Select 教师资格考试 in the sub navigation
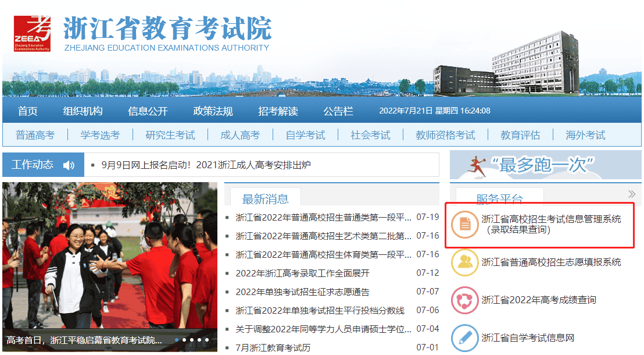Screen dimensions: 644x355 [x=445, y=135]
